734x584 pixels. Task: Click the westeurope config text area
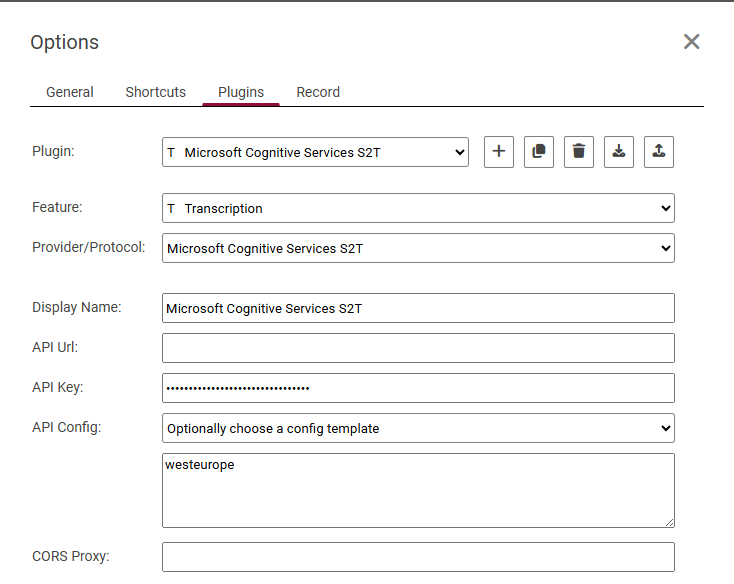pos(418,490)
